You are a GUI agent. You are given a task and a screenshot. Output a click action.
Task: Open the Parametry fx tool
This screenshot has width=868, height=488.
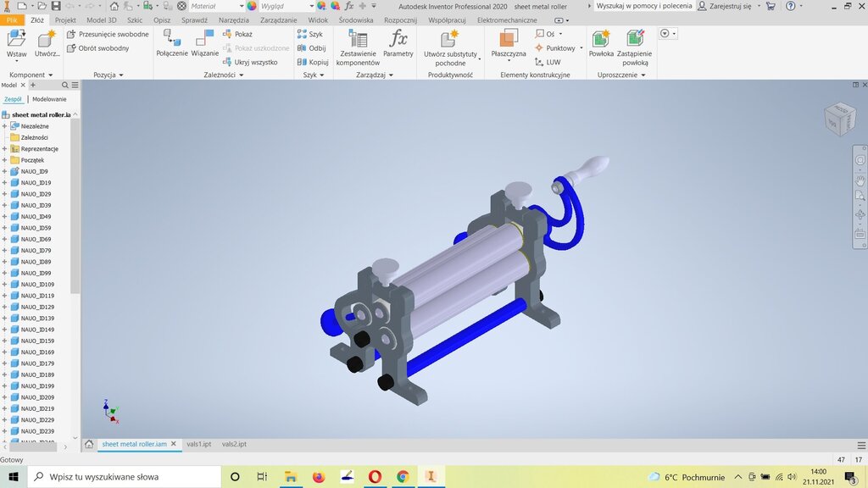[398, 39]
